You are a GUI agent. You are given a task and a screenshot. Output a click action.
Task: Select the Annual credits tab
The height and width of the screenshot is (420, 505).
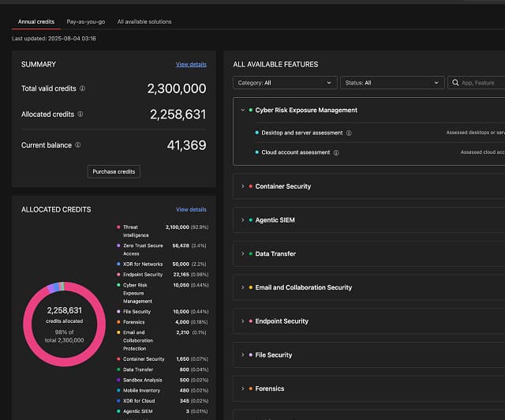[36, 21]
